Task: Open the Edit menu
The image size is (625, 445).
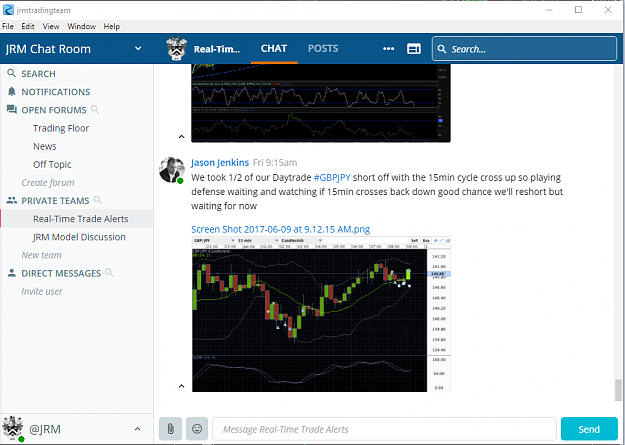Action: click(x=28, y=26)
